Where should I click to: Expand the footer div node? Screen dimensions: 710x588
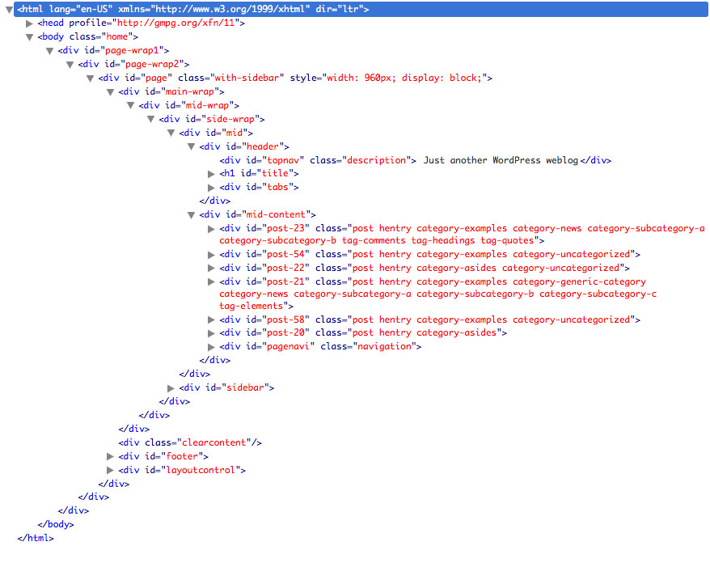pyautogui.click(x=111, y=456)
